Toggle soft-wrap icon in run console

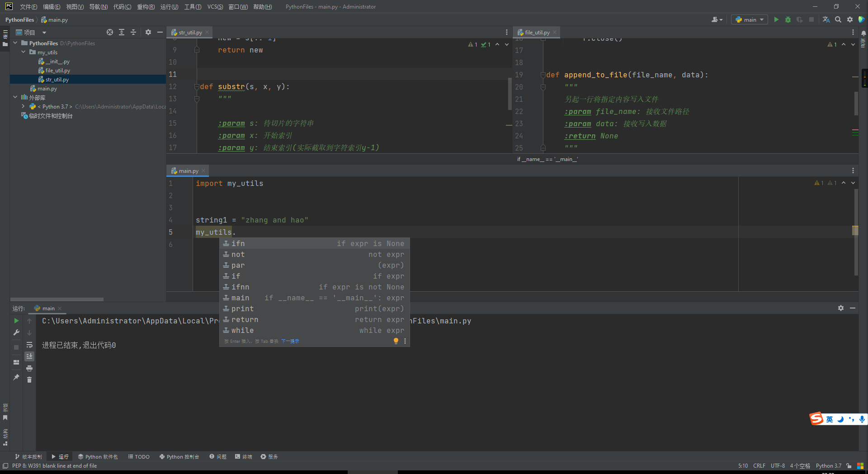coord(29,345)
